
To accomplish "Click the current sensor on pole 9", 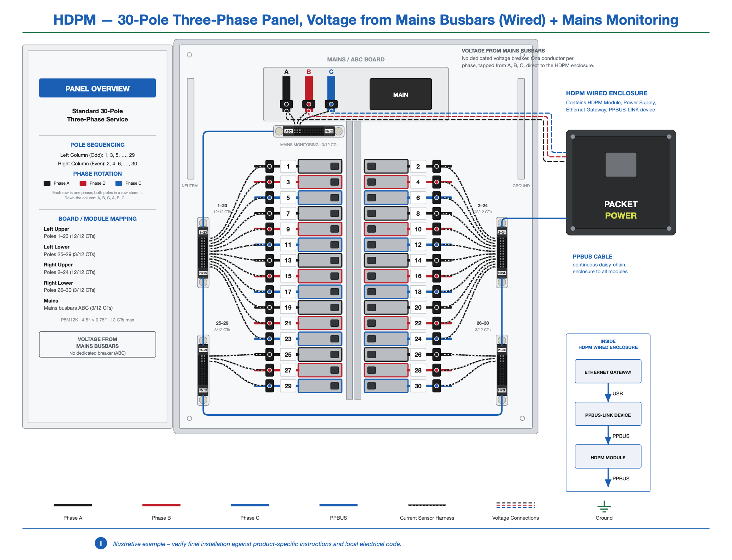I will pyautogui.click(x=269, y=229).
